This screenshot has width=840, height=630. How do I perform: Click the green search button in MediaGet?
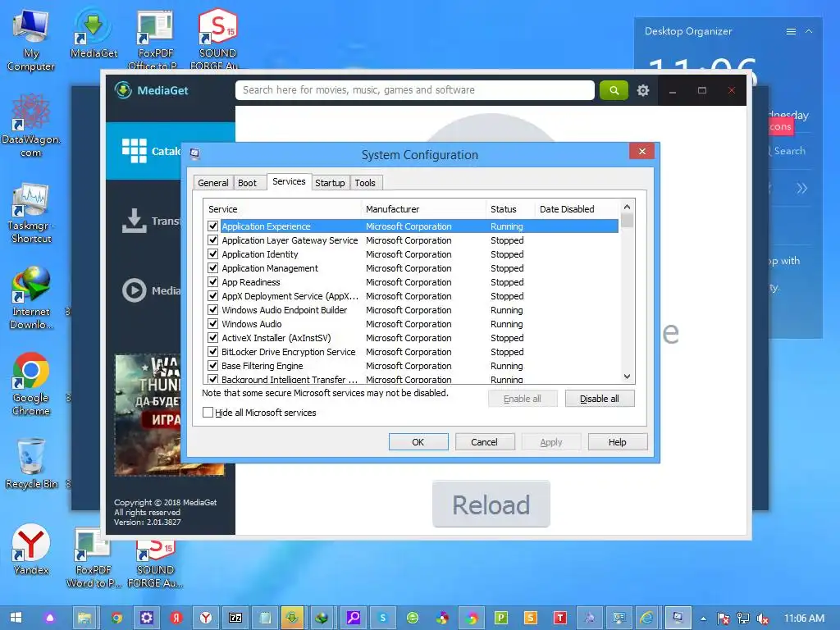click(614, 90)
